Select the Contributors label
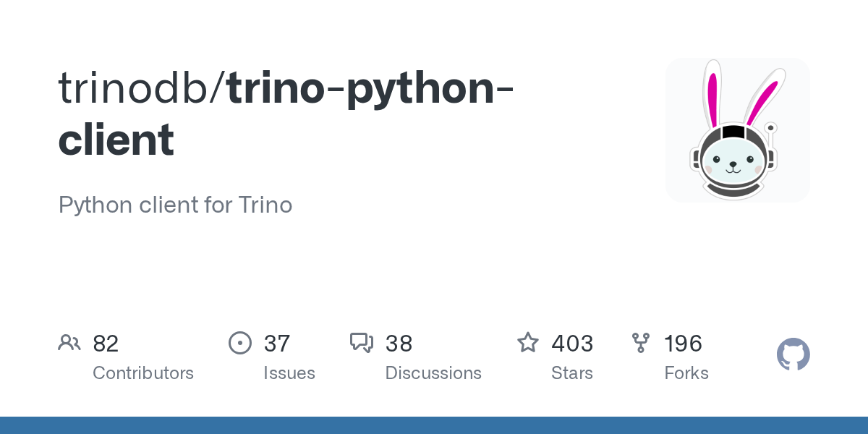This screenshot has height=434, width=868. click(x=143, y=373)
